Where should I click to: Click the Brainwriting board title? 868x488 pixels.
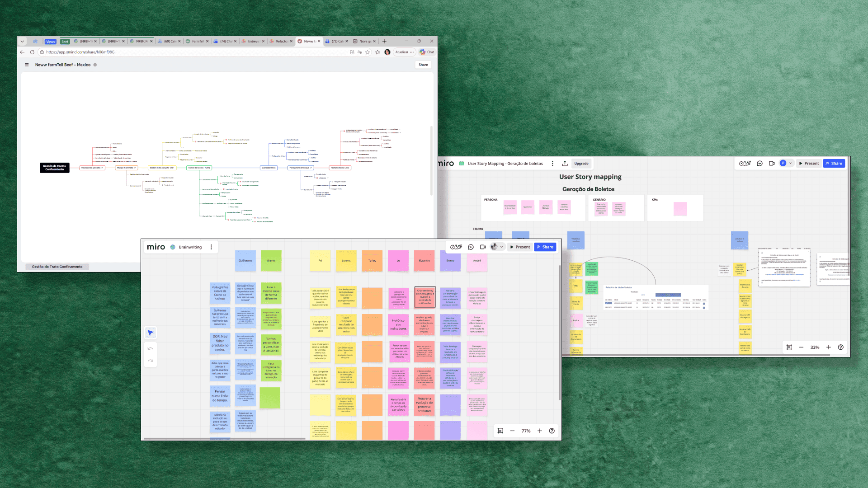click(x=190, y=247)
